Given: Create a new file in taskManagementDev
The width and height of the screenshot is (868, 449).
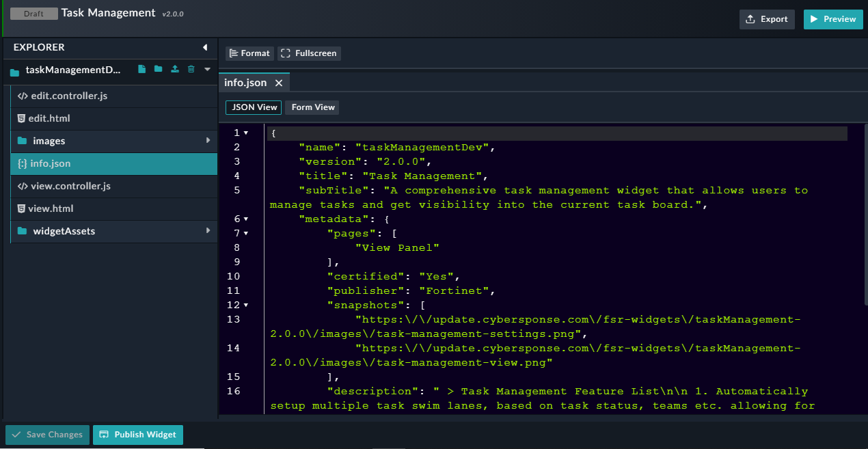Looking at the screenshot, I should click(141, 69).
